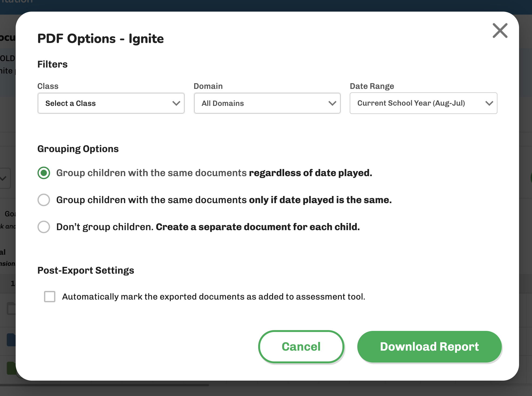Enable automatically mark exported documents checkbox
The width and height of the screenshot is (532, 396).
point(50,297)
